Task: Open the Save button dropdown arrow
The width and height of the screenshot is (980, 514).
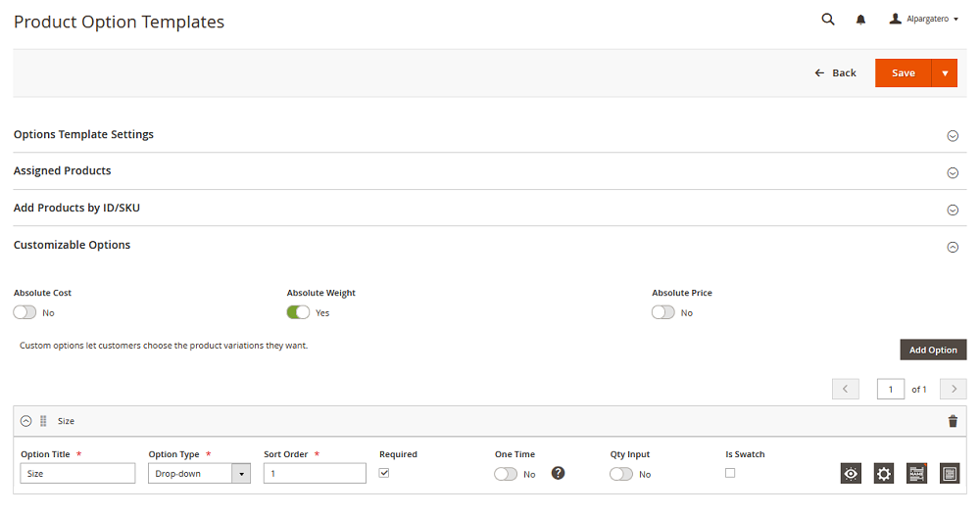Action: (945, 73)
